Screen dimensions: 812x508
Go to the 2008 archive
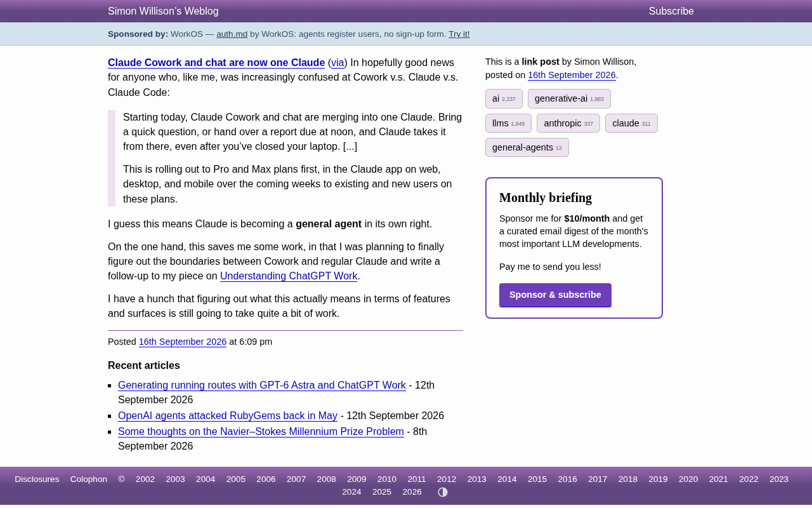point(327,479)
